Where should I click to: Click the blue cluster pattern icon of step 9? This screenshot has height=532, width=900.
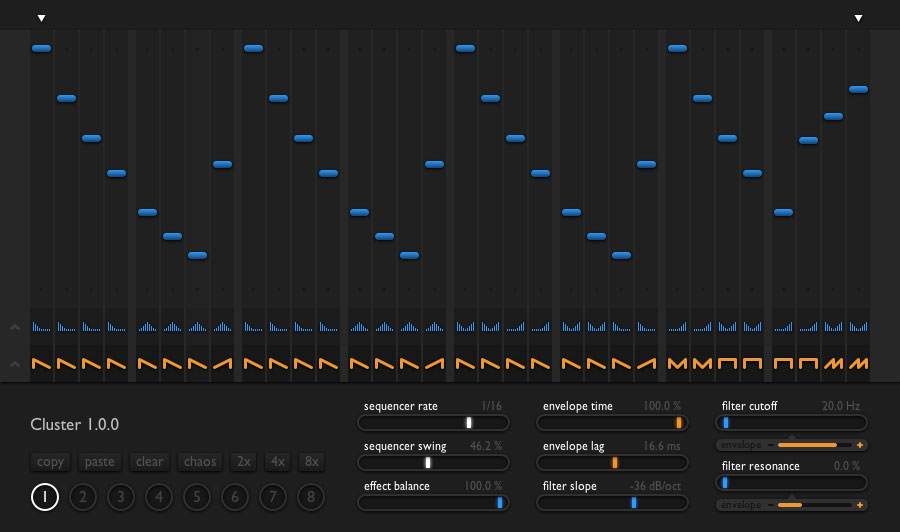click(x=253, y=327)
